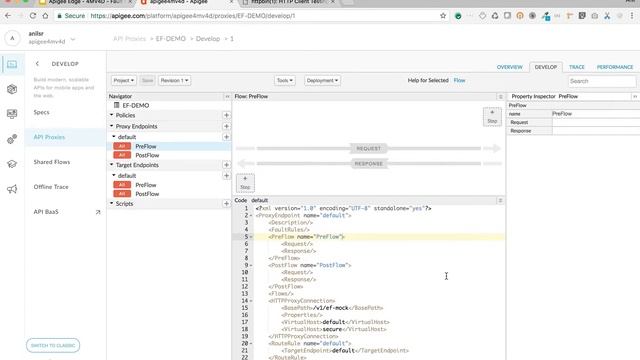Click the Develop icon in left sidebar
Screen dimensions: 640x360
[x=12, y=64]
